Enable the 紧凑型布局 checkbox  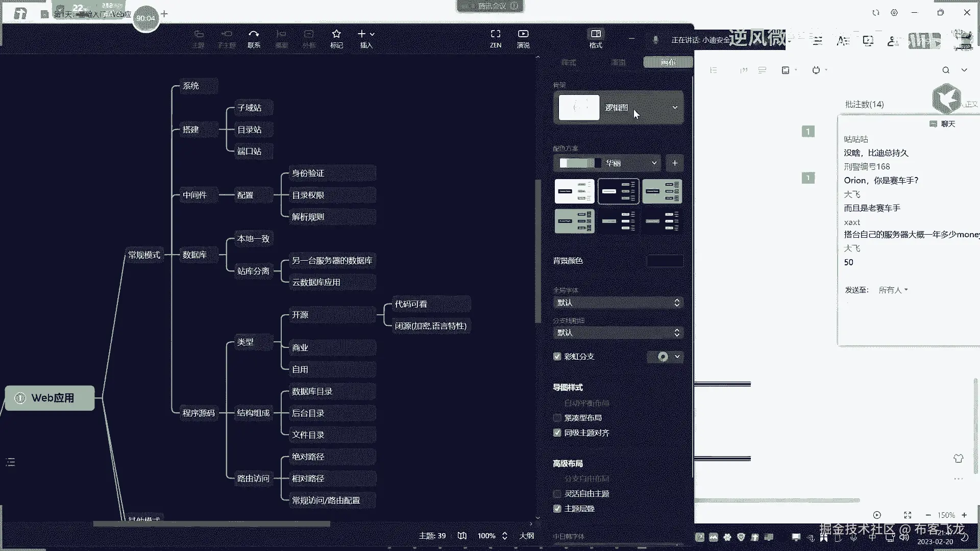point(557,418)
